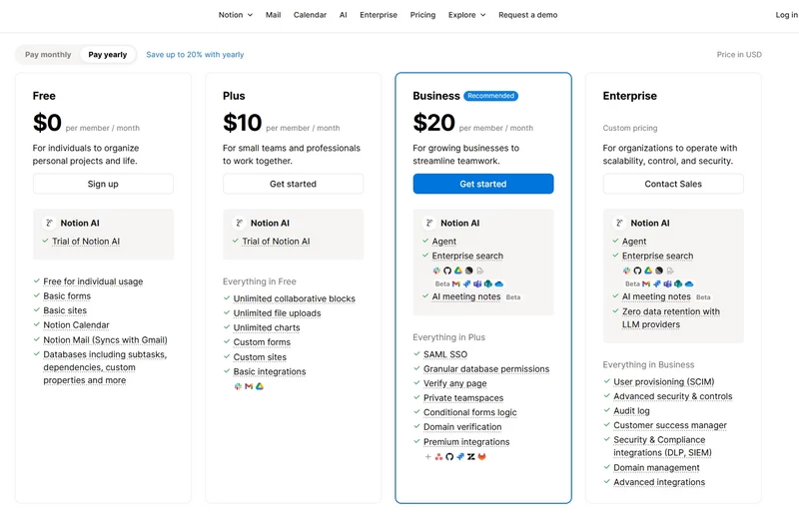
Task: Expand the Notion dropdown in top navigation
Action: point(236,15)
